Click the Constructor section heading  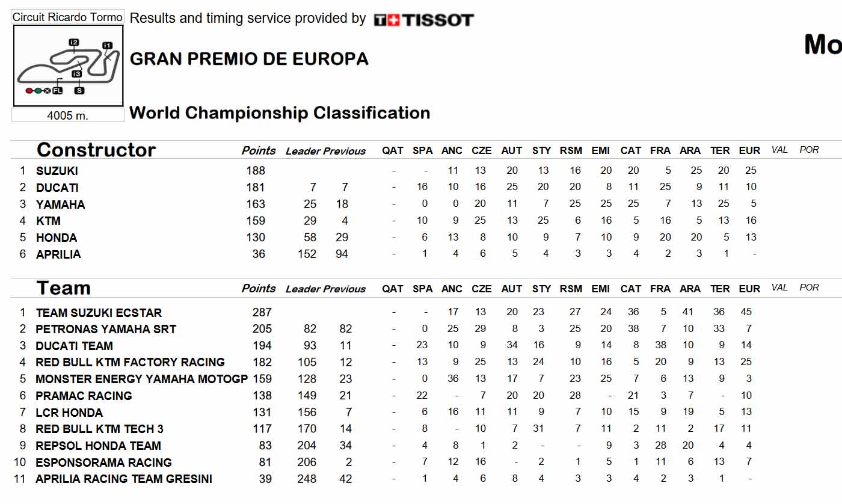(x=96, y=150)
